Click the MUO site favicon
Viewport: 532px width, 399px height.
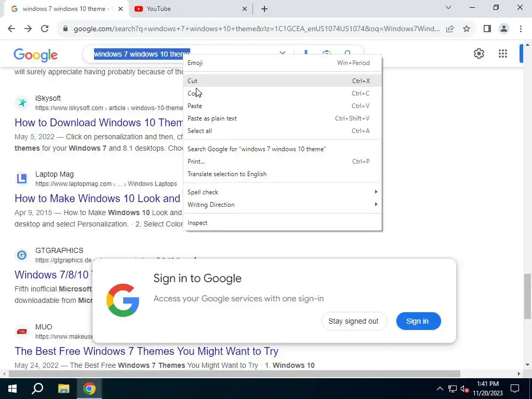22,331
